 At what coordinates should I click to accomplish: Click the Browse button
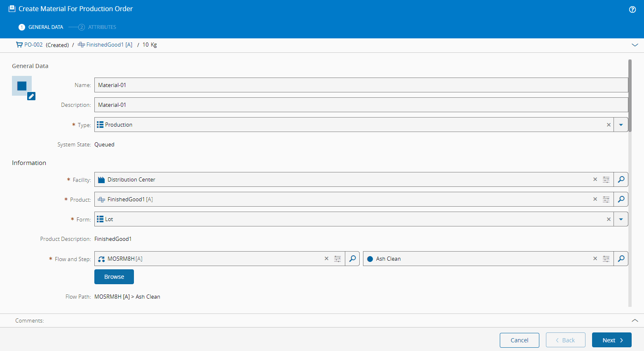point(114,277)
